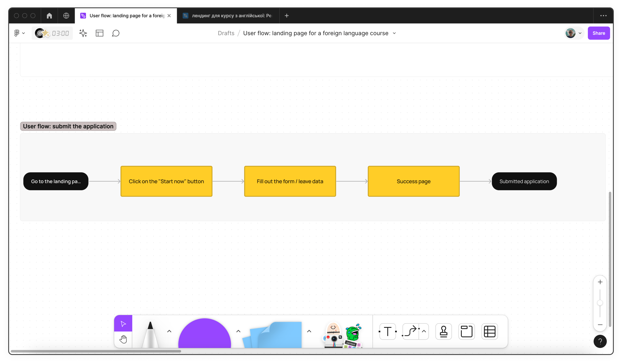Open the AI sparkle actions
This screenshot has width=622, height=364.
click(x=83, y=33)
